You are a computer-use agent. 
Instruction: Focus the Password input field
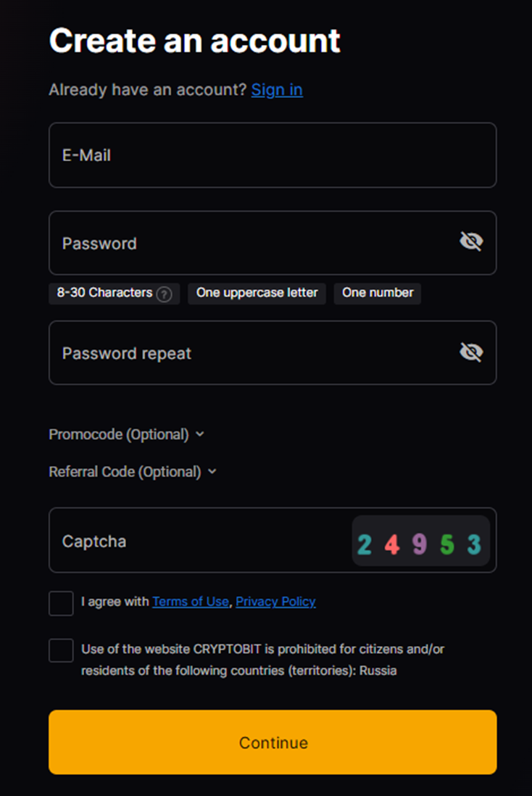pyautogui.click(x=273, y=243)
